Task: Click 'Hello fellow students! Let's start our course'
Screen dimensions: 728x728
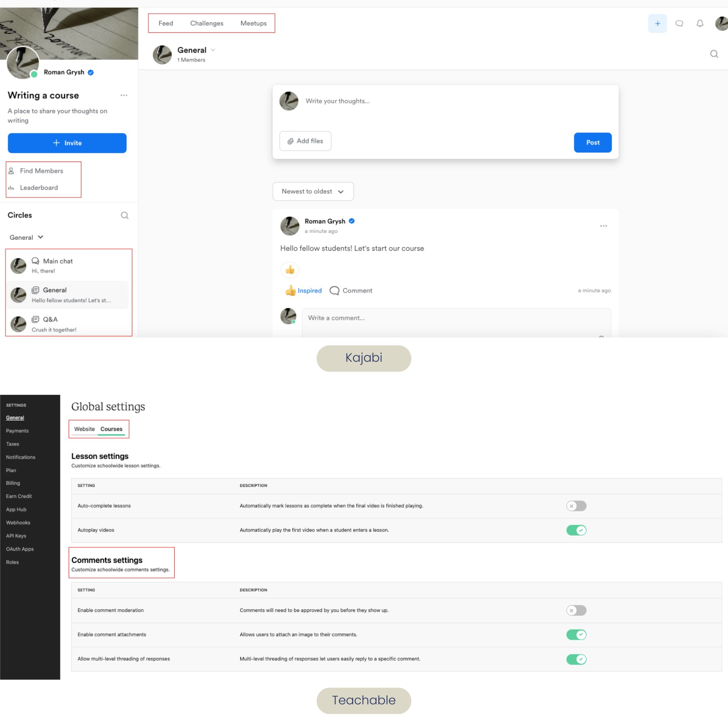Action: (x=352, y=248)
